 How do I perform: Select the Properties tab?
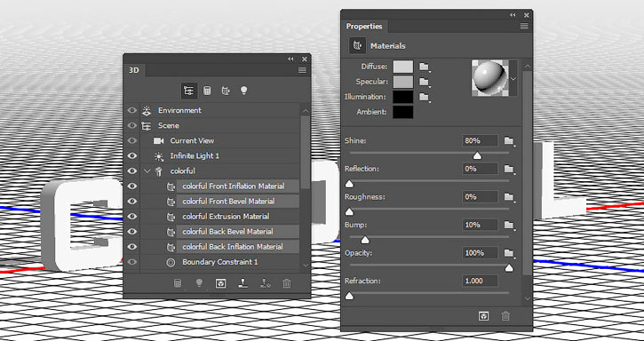coord(364,27)
